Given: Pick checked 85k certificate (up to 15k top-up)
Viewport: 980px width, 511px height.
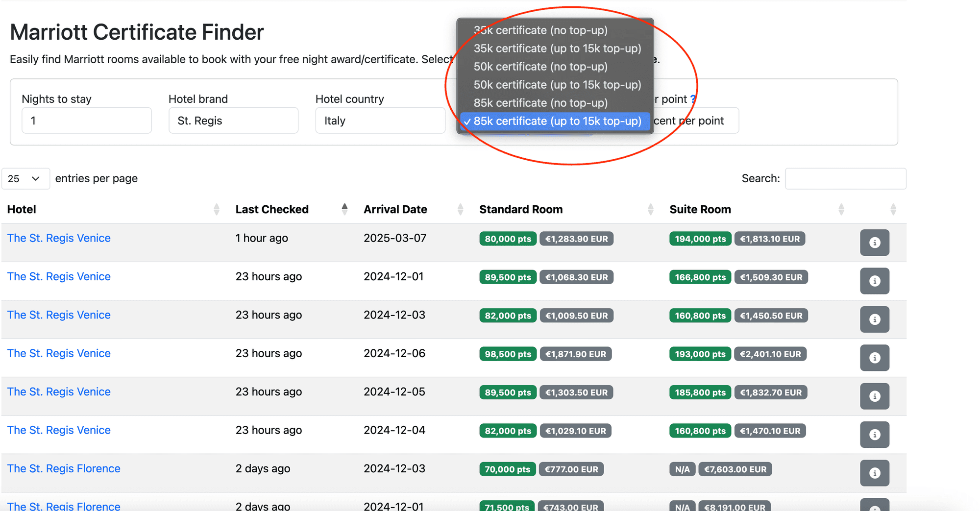Looking at the screenshot, I should 555,121.
